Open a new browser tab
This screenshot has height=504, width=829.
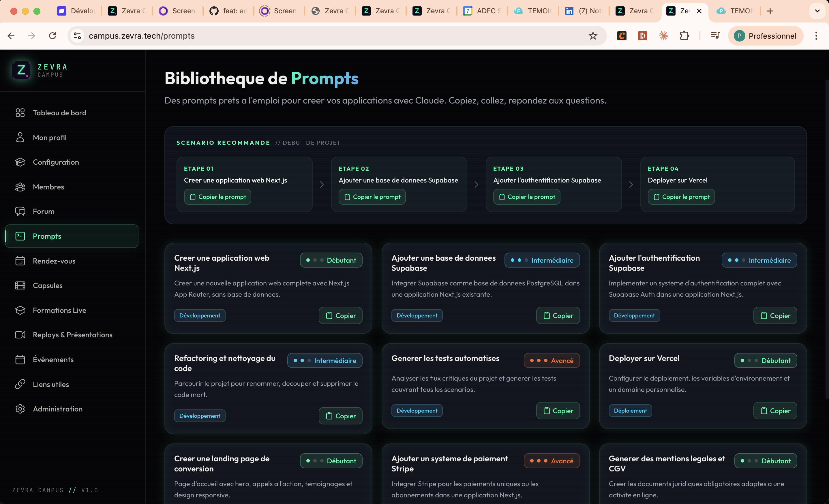(x=770, y=11)
